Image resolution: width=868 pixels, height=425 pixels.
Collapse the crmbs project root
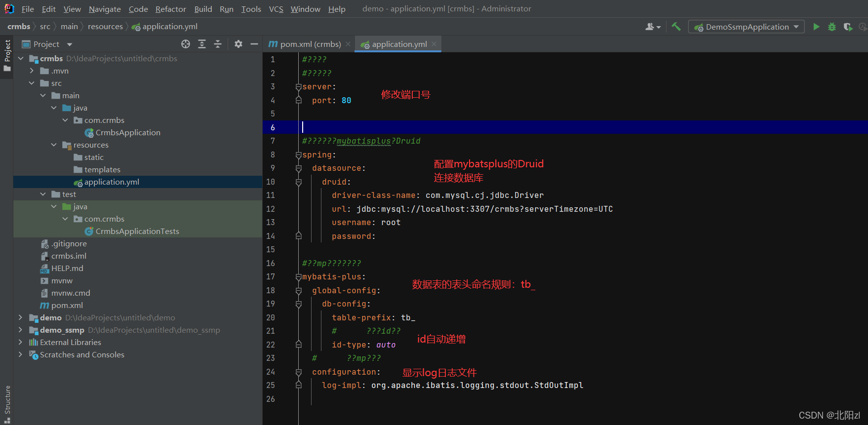click(21, 58)
